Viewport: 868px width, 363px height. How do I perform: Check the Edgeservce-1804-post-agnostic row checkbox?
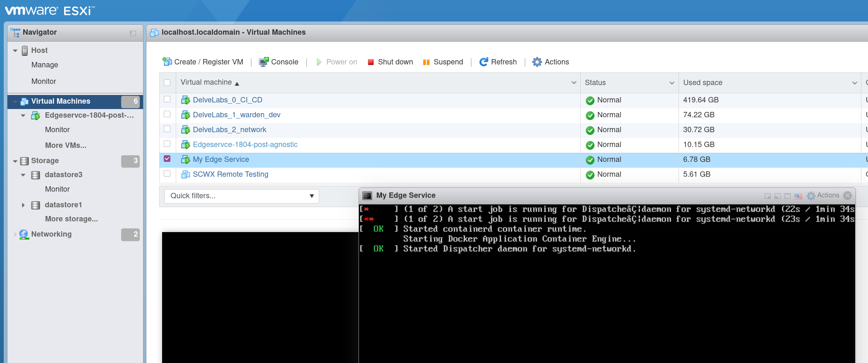pos(167,144)
